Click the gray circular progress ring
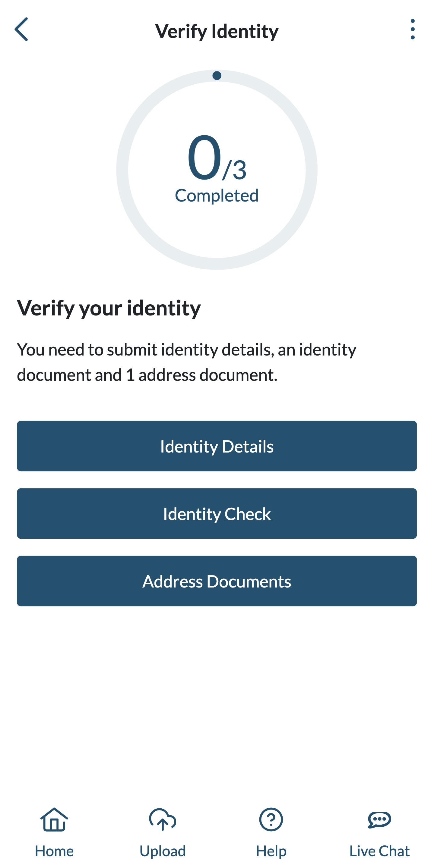The width and height of the screenshot is (434, 868). 122,170
